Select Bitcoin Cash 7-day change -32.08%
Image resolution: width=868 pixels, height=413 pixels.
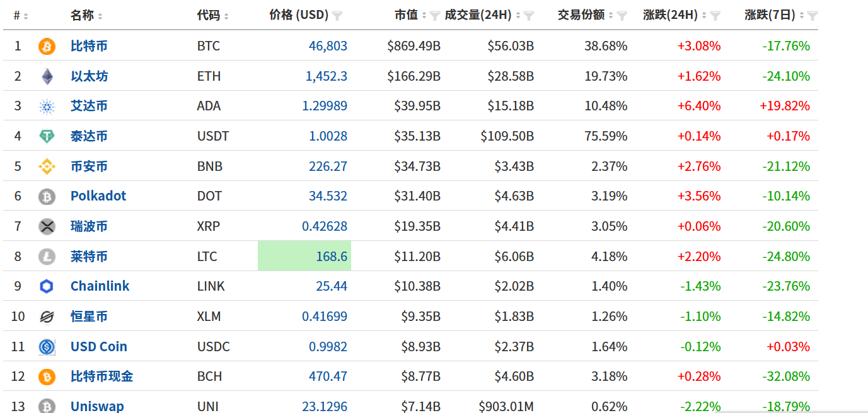(786, 376)
